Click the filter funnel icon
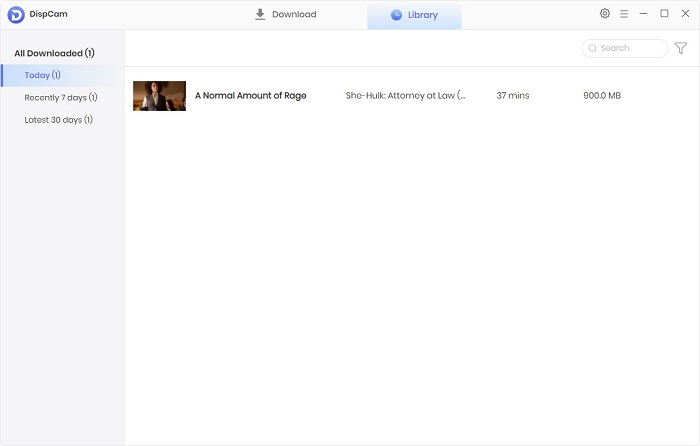This screenshot has height=446, width=700. pyautogui.click(x=681, y=48)
